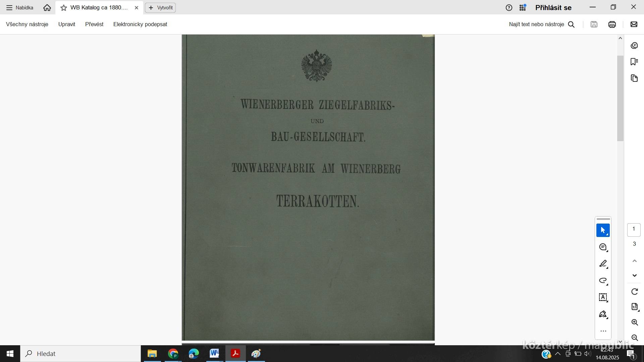The width and height of the screenshot is (644, 362).
Task: Open the Paint taskbar icon
Action: pyautogui.click(x=256, y=354)
